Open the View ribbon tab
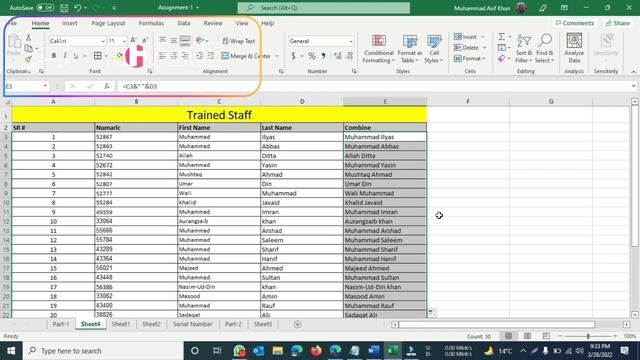Screen dimensions: 640x360 (242, 23)
